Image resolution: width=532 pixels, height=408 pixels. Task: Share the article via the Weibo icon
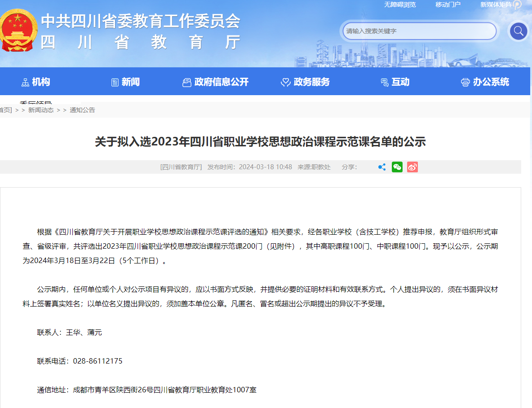412,167
